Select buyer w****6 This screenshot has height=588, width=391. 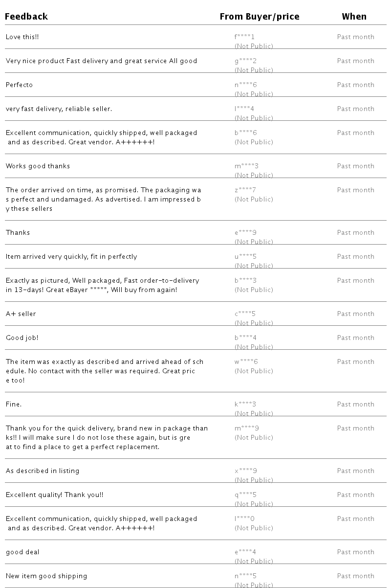click(246, 362)
